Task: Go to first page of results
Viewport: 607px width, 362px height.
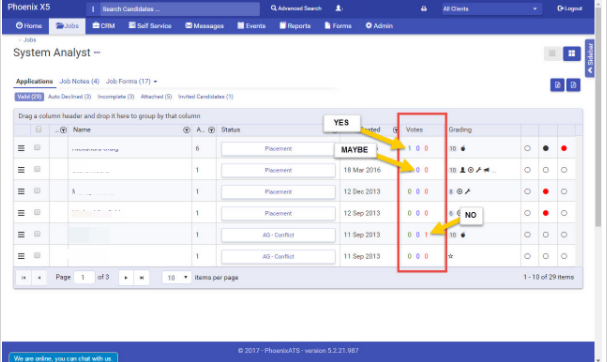Action: [24, 278]
